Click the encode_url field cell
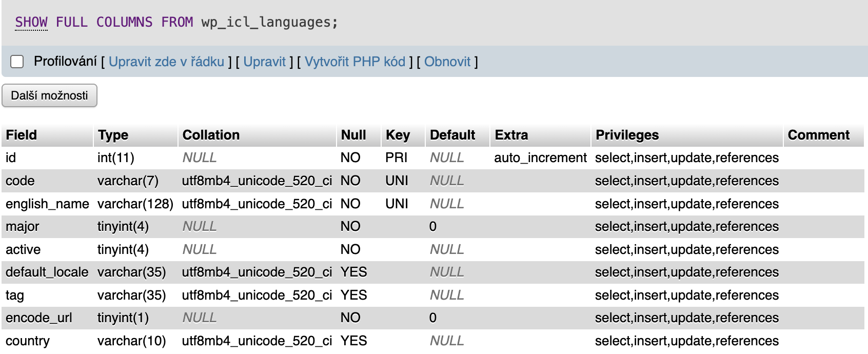The image size is (868, 354). [39, 318]
